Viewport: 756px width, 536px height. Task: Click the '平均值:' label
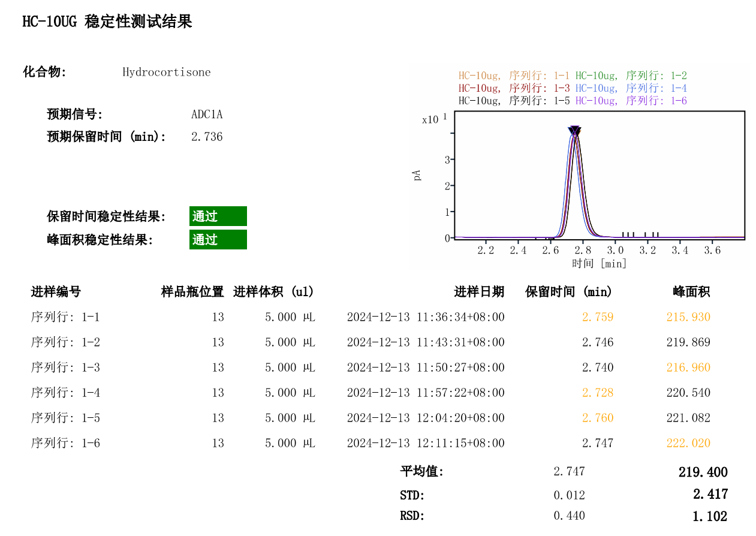pos(422,471)
